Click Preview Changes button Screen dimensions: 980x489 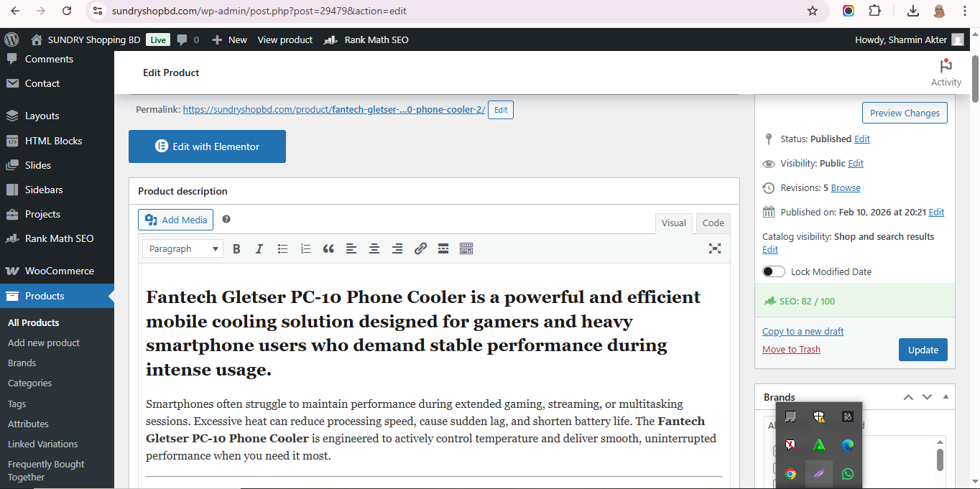(905, 113)
